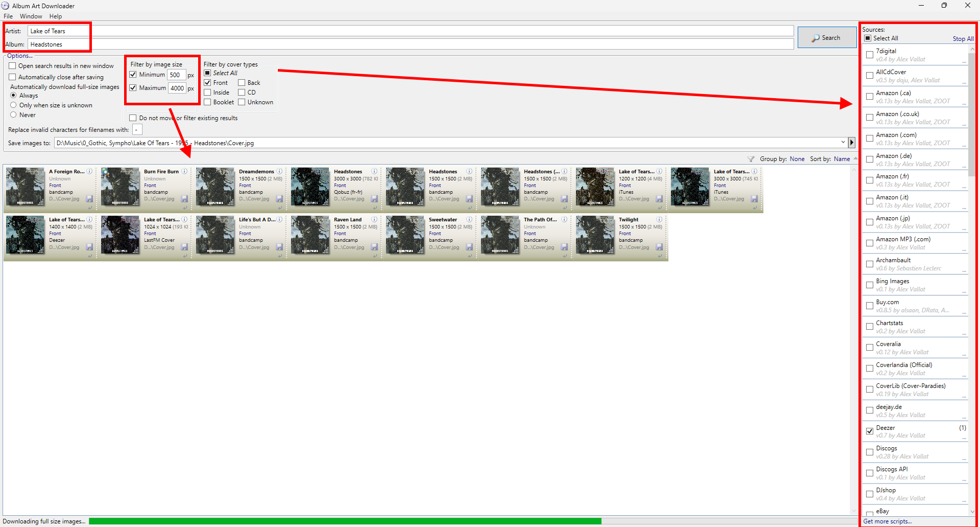Uncheck the Deezer source

[x=870, y=431]
